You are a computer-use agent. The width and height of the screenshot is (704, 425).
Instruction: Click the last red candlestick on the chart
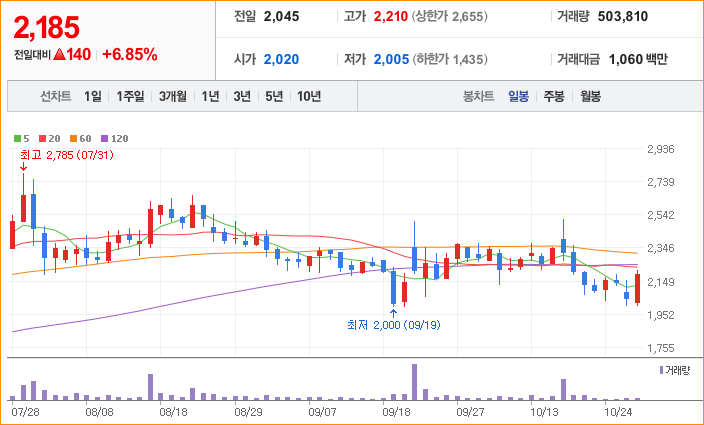pyautogui.click(x=638, y=288)
